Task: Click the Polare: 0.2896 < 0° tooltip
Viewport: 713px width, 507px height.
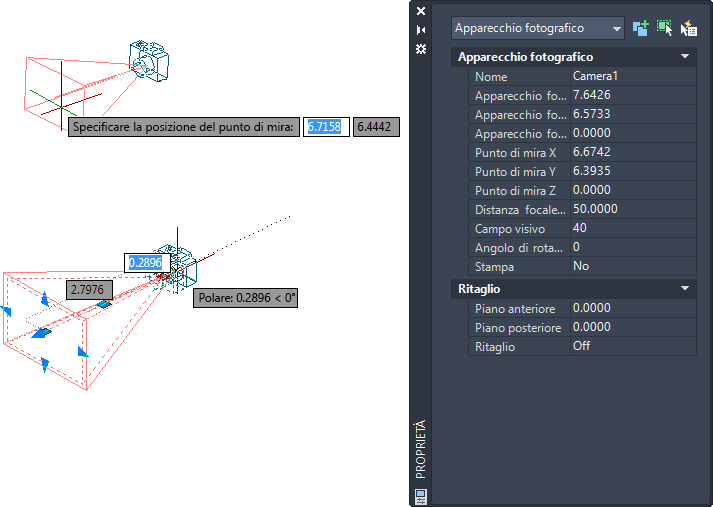Action: coord(246,298)
